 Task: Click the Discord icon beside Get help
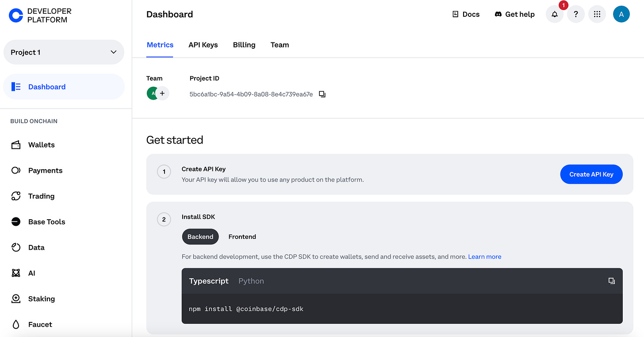coord(498,14)
